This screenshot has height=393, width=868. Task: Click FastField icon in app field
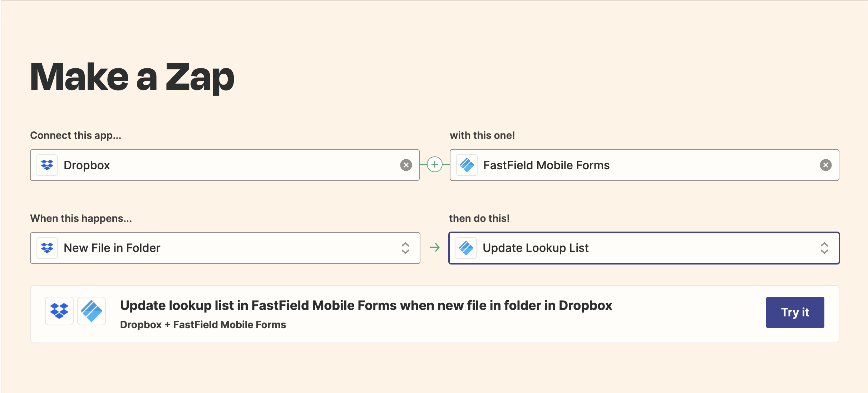pos(467,165)
